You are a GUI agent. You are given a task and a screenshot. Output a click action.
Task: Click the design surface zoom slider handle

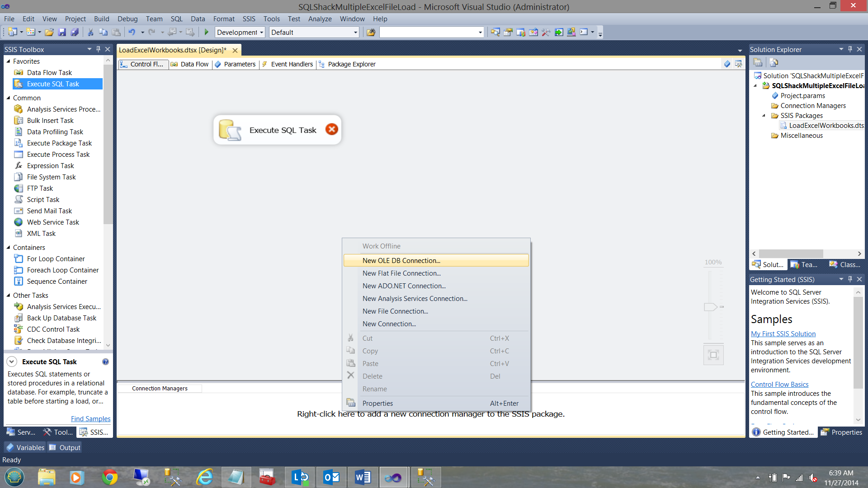[711, 307]
